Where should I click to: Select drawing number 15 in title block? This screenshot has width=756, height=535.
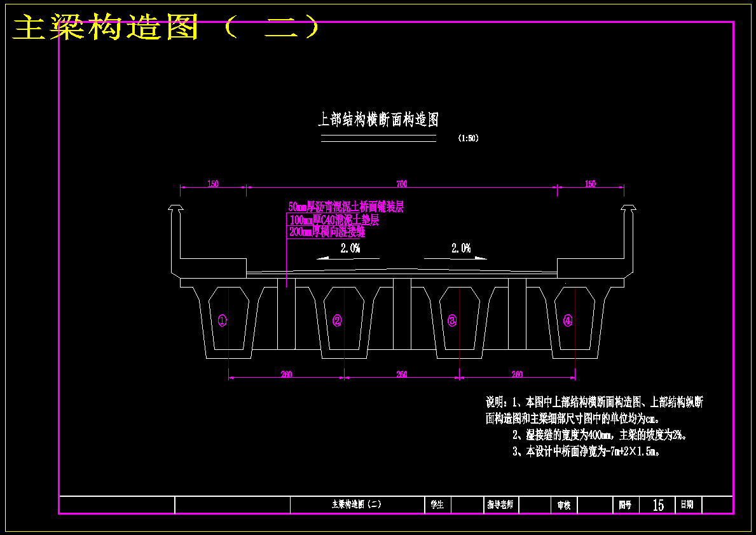pos(658,505)
